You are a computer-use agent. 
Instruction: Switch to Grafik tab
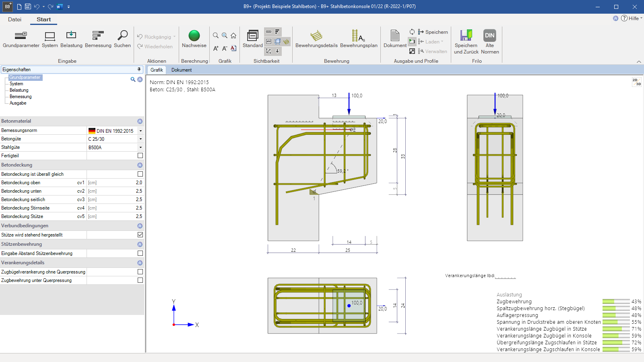pyautogui.click(x=157, y=70)
